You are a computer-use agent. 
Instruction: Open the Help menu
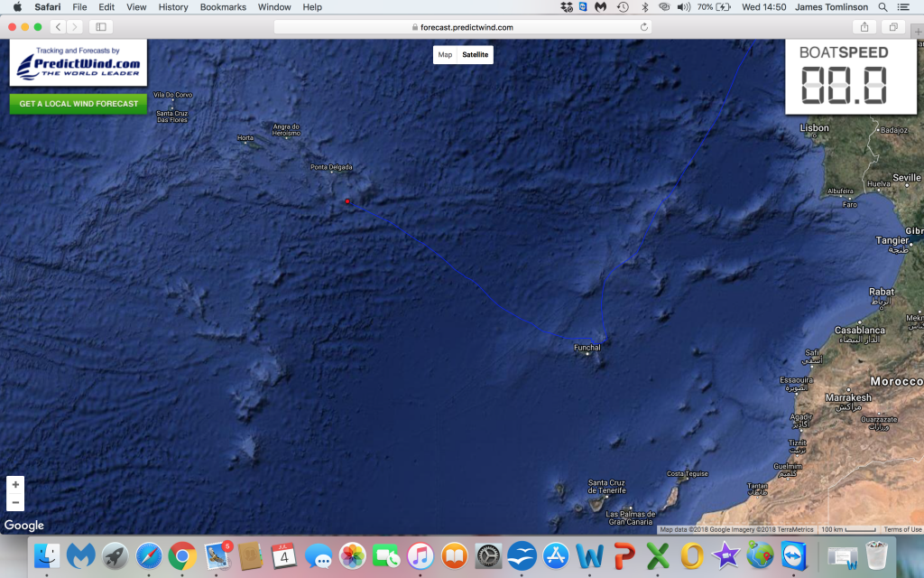tap(312, 7)
